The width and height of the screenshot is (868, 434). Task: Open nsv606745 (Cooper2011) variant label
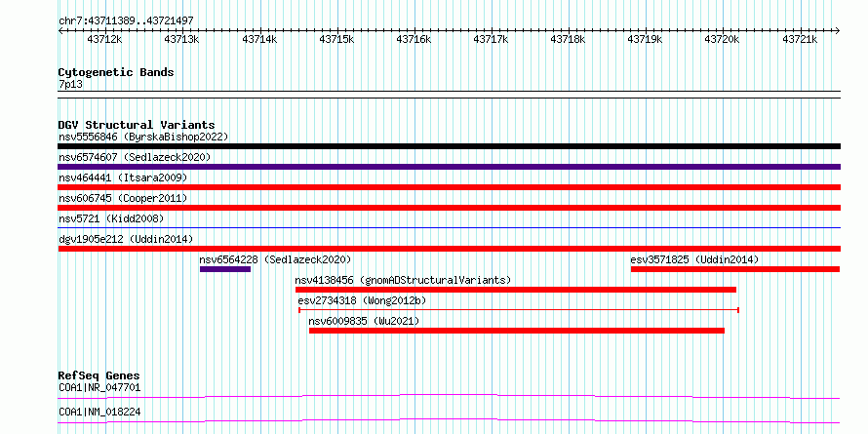click(x=123, y=198)
